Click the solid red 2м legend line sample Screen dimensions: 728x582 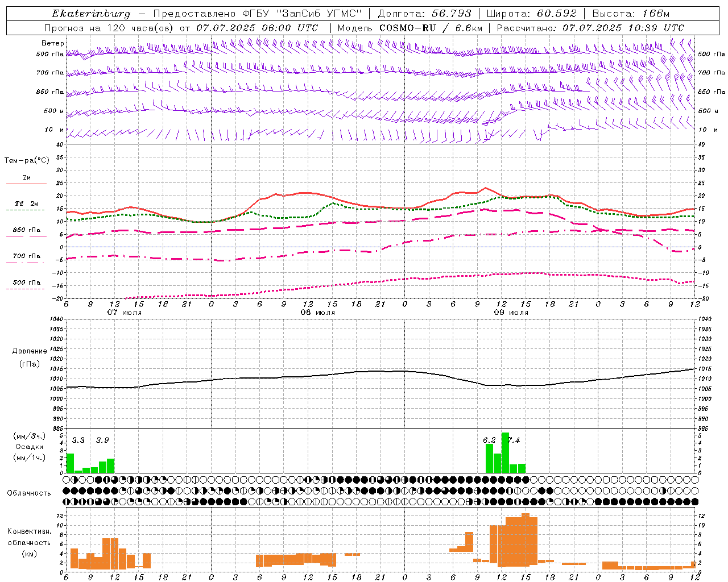pyautogui.click(x=26, y=184)
